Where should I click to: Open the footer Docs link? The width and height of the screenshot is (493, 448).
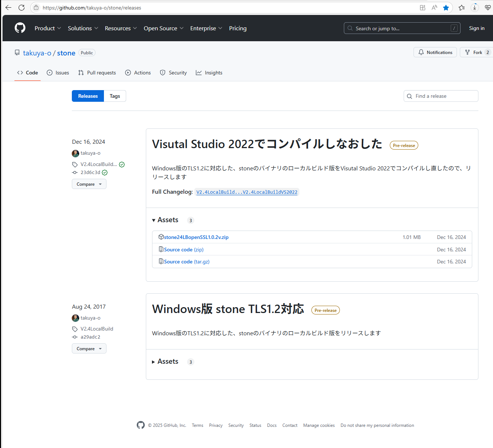pos(272,425)
